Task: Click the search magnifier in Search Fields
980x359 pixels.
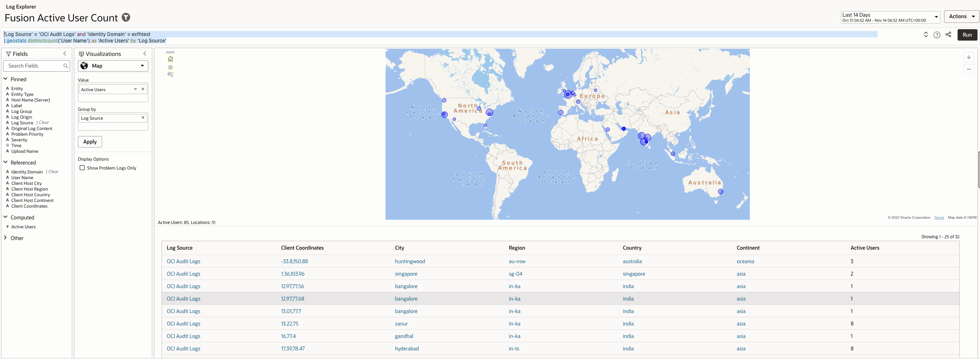Action: [x=65, y=66]
